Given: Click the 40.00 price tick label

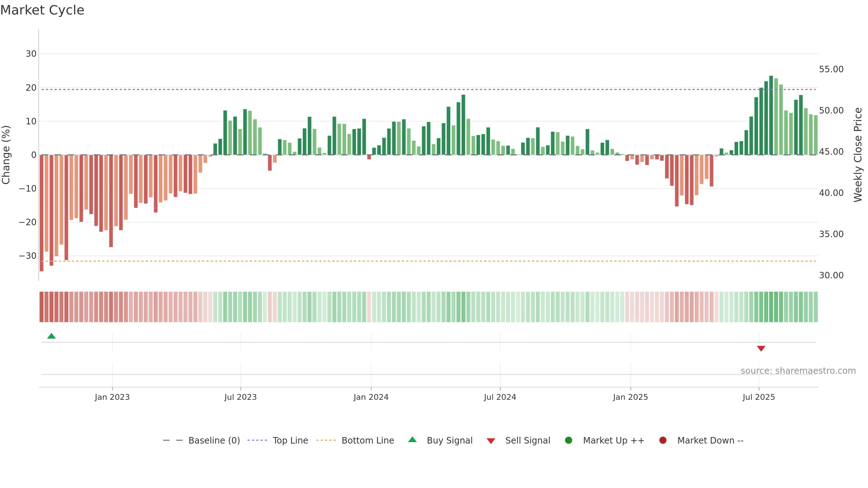Looking at the screenshot, I should [831, 193].
